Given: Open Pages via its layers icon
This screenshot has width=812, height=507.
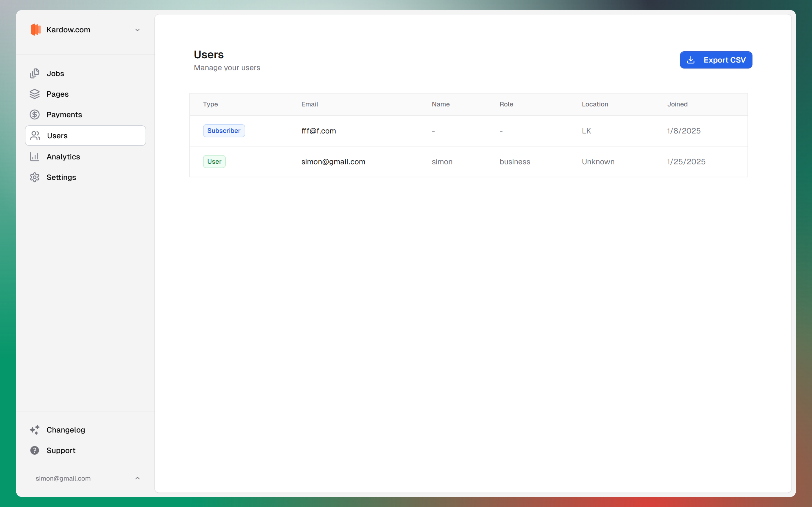Looking at the screenshot, I should click(35, 94).
